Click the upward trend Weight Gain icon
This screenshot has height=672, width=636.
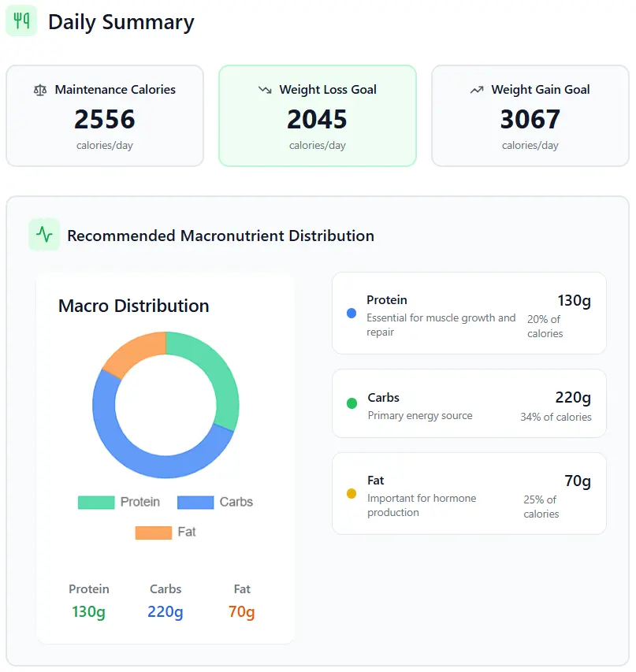[477, 90]
